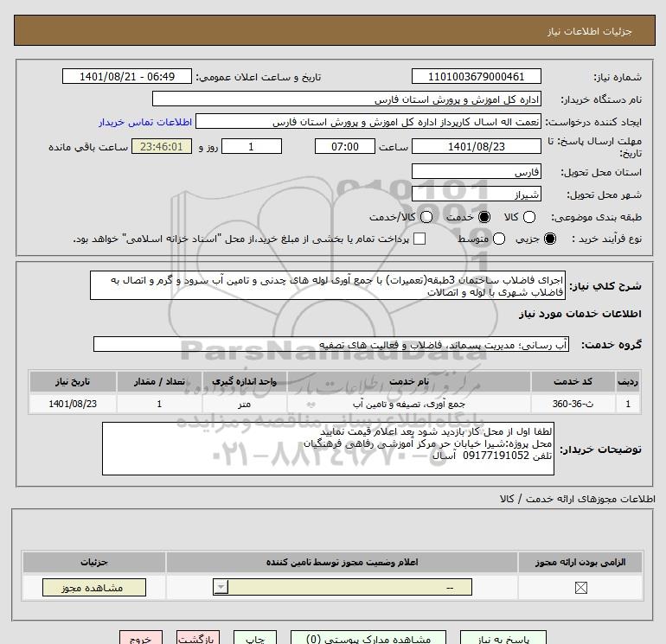
Task: Click the need date cell 1401/08/23
Action: [x=73, y=404]
